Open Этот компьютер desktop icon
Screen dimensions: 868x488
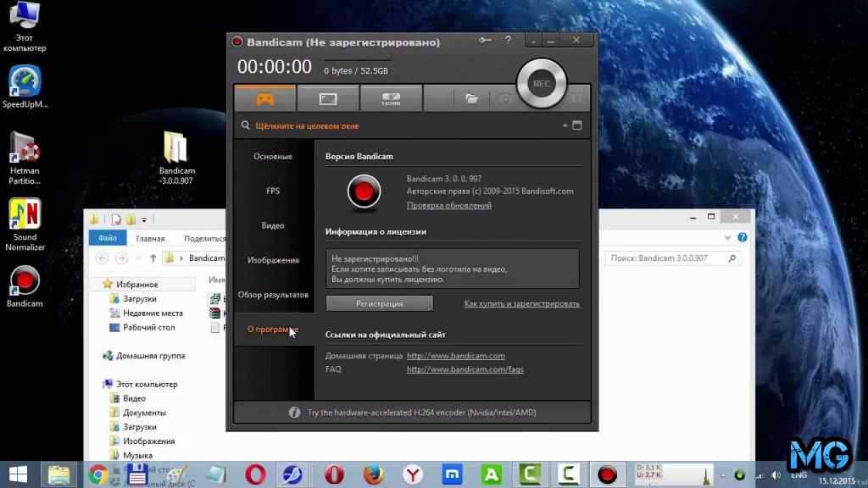pyautogui.click(x=25, y=26)
